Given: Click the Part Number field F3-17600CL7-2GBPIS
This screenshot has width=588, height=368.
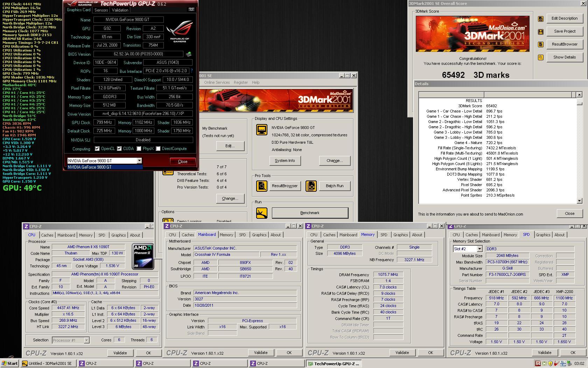Looking at the screenshot, I should pos(507,275).
